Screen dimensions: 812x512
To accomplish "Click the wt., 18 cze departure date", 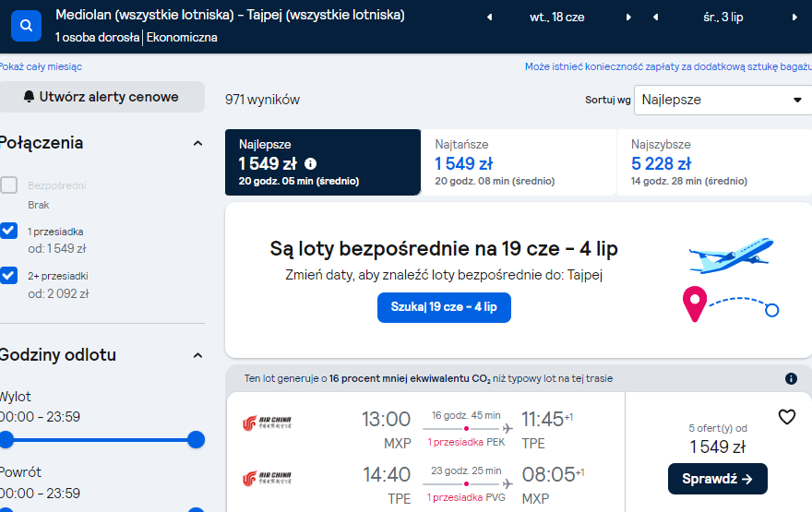I will coord(556,18).
